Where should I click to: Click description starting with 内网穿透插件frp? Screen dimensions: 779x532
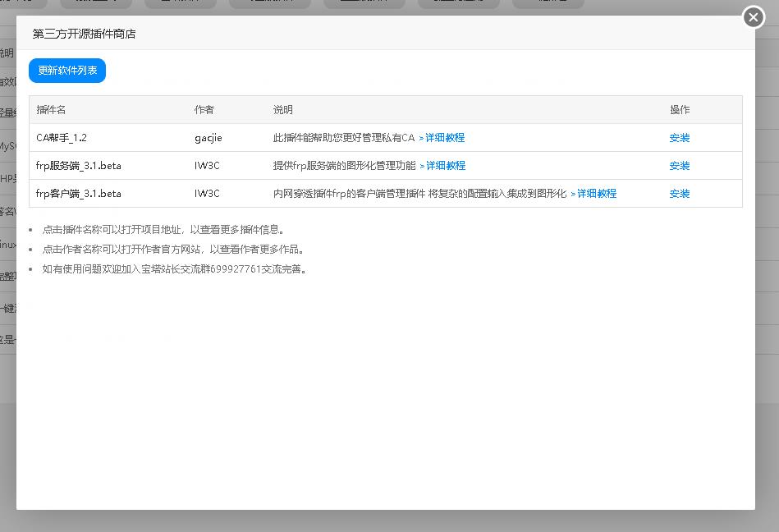pos(419,194)
